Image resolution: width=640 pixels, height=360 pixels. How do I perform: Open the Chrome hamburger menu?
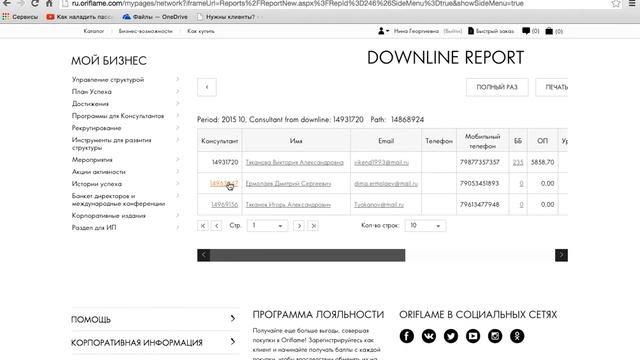[x=632, y=4]
